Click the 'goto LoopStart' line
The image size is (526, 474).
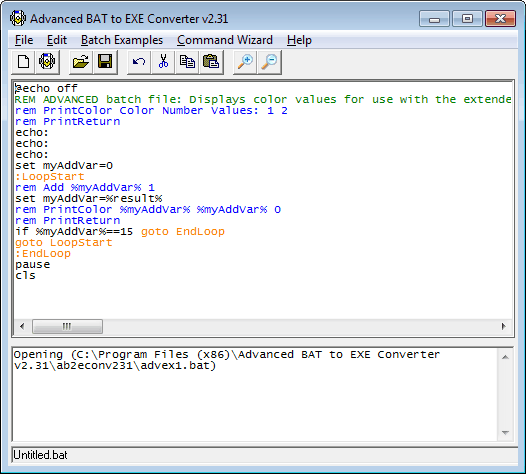pos(64,243)
